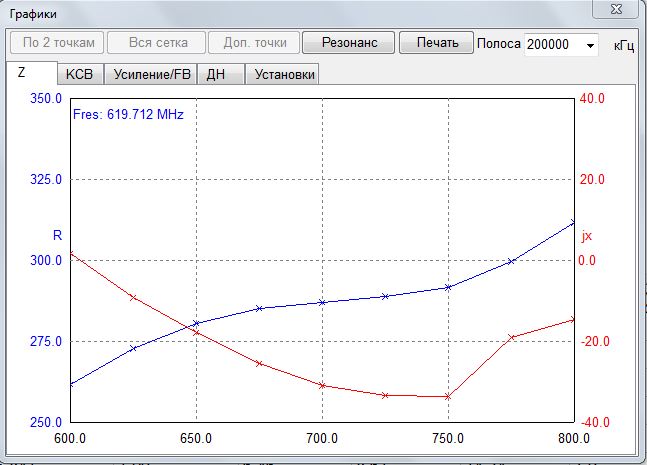Click the Резонанс button

(349, 42)
